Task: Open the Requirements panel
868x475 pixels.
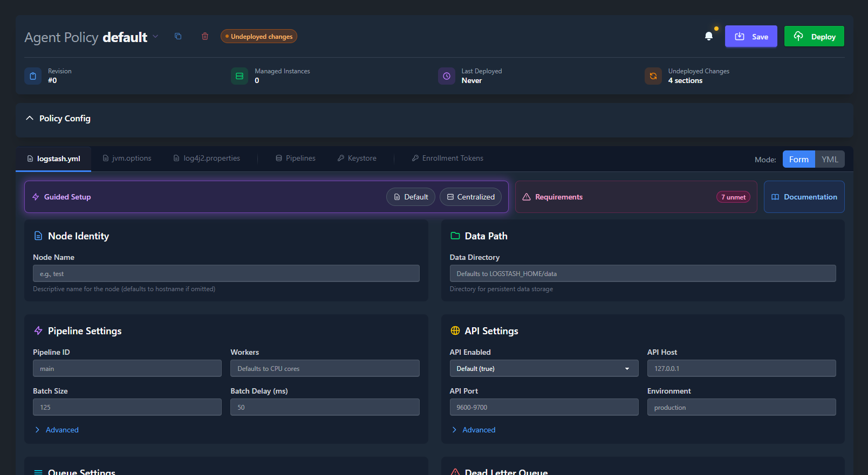Action: (636, 197)
